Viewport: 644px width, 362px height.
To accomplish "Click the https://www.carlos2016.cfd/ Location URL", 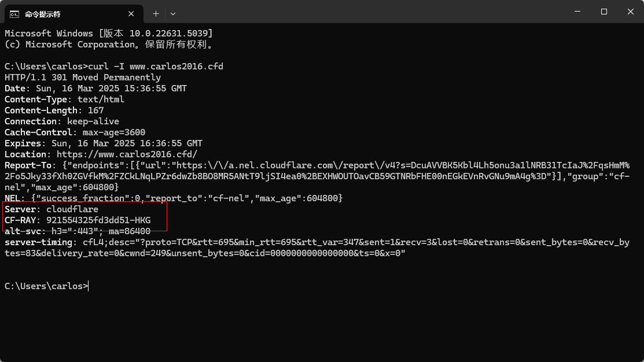I will point(127,154).
